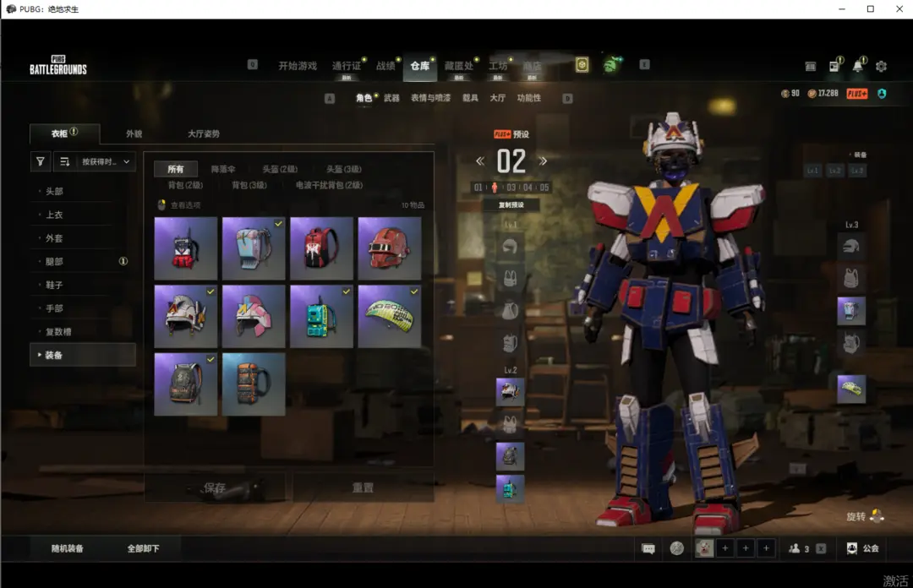Filter items by 电波干扰背包 (2级)
Screen dimensions: 913x588
tap(329, 185)
